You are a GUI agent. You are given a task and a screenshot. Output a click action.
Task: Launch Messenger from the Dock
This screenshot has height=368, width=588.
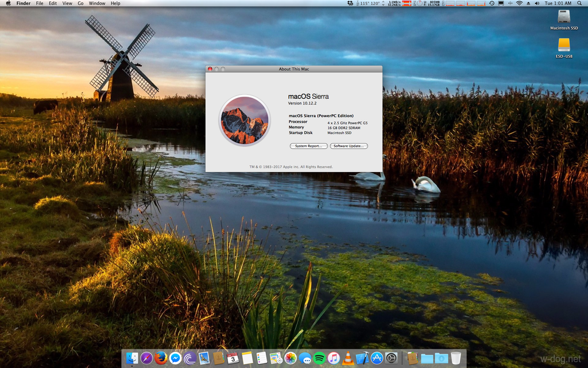[x=175, y=358]
